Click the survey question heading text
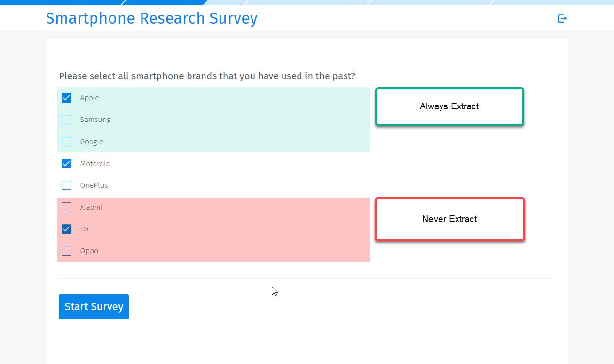Image resolution: width=614 pixels, height=364 pixels. tap(207, 76)
